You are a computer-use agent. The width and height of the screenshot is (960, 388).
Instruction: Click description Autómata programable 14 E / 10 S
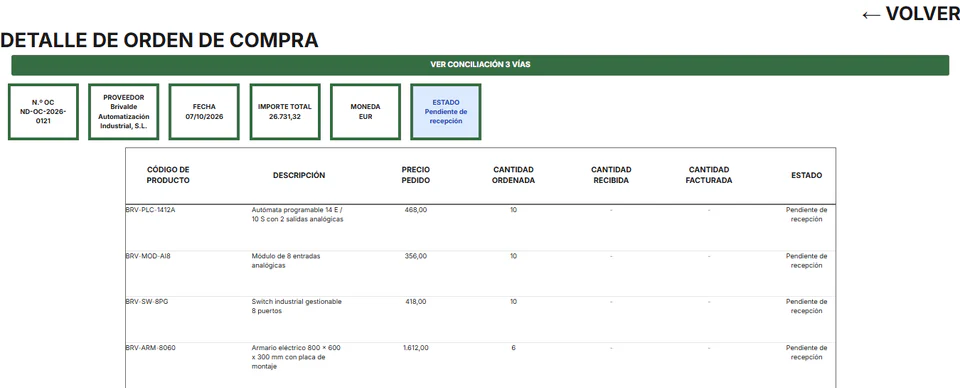[x=298, y=214]
